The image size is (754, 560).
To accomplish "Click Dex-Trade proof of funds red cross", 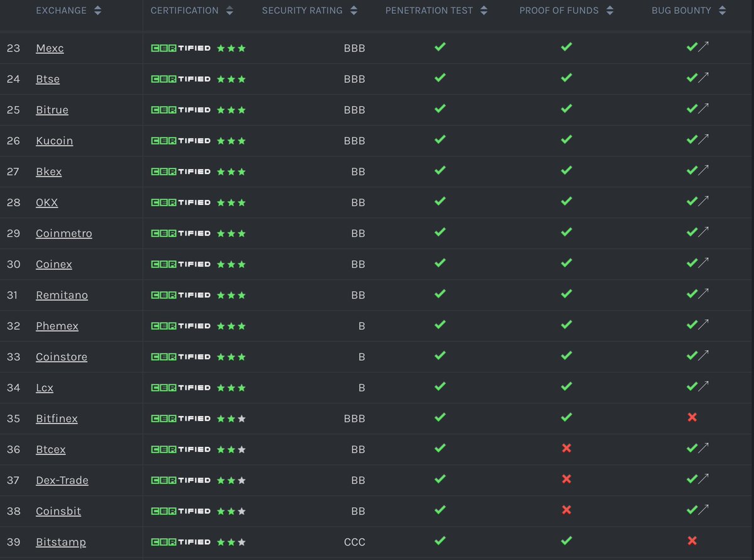I will point(566,479).
